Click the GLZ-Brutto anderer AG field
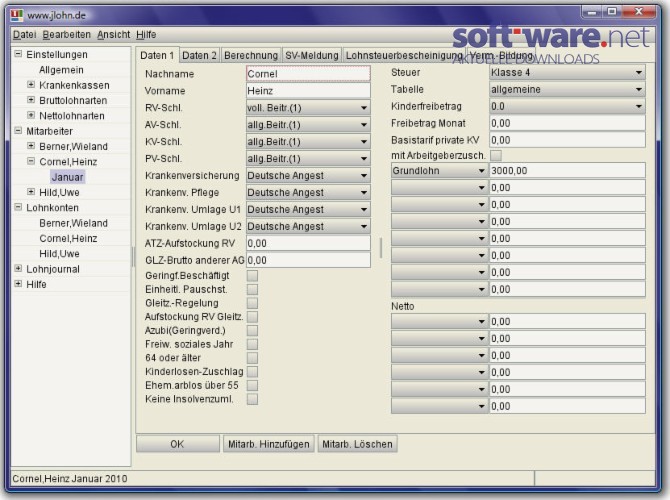The image size is (670, 500). tap(308, 260)
